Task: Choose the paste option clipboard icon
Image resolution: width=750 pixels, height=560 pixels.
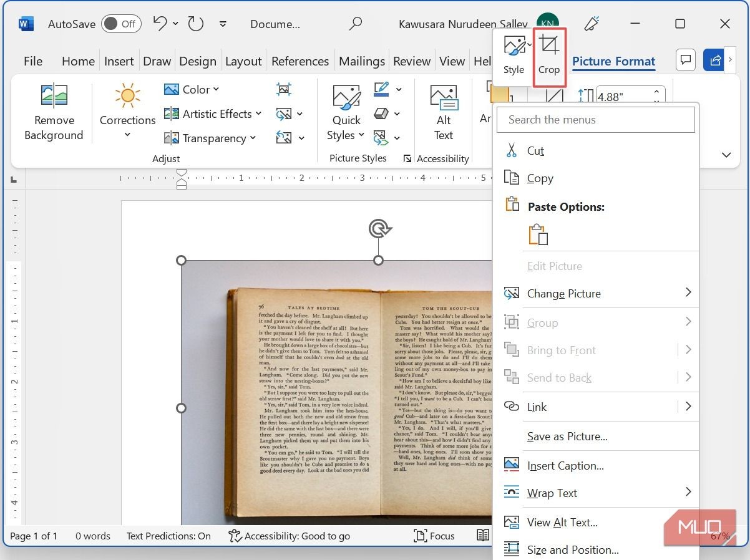Action: click(x=538, y=235)
